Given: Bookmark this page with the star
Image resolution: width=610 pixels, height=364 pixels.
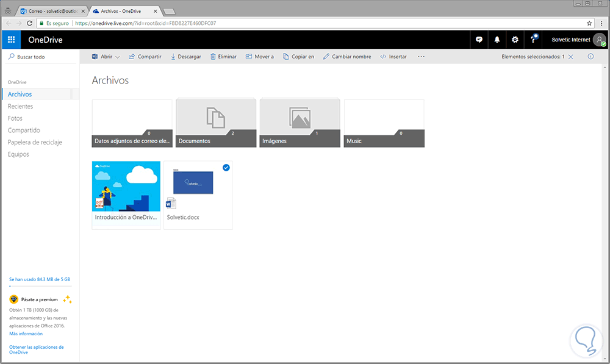Looking at the screenshot, I should 589,23.
